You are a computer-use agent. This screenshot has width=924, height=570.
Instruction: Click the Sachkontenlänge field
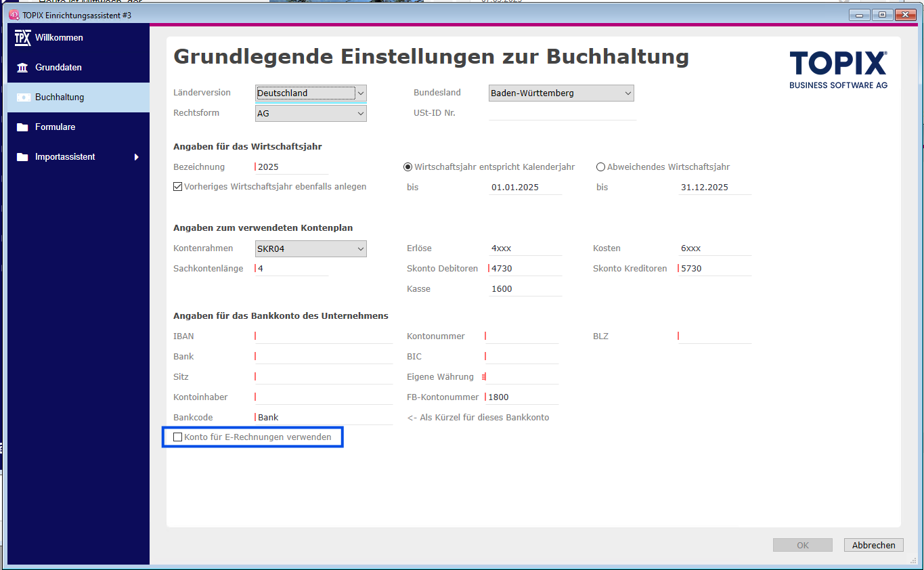point(291,269)
